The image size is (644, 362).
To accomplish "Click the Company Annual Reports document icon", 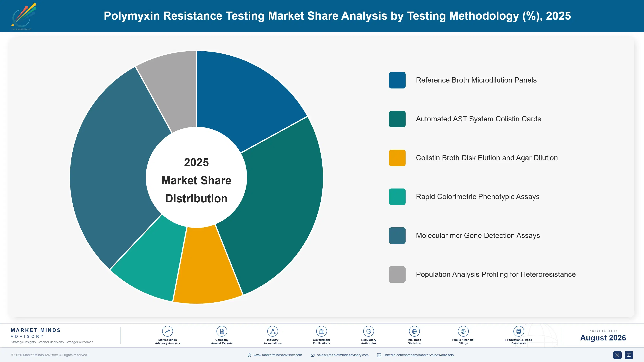I will click(x=222, y=331).
